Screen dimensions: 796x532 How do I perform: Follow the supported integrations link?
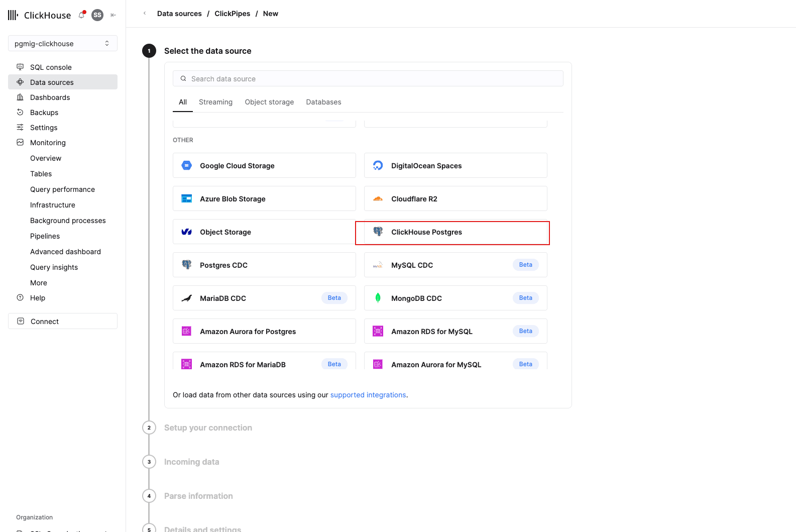point(368,395)
